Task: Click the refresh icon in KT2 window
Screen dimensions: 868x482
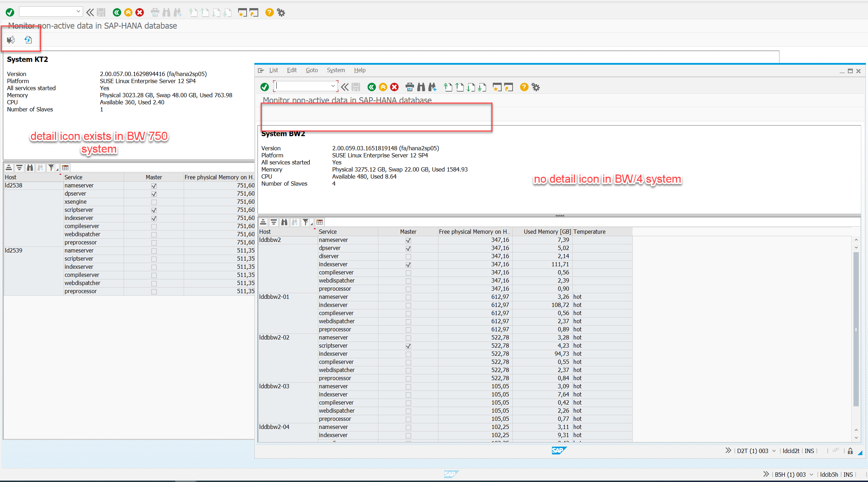Action: tap(28, 40)
